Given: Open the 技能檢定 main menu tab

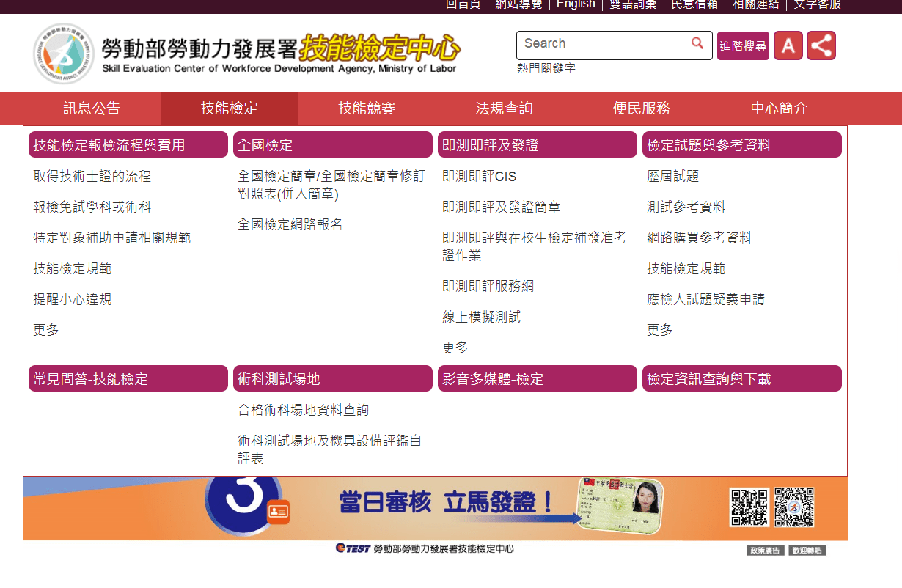Looking at the screenshot, I should (230, 109).
